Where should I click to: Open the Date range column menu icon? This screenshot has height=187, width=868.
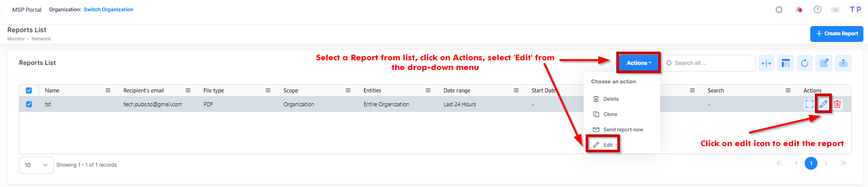(x=516, y=90)
